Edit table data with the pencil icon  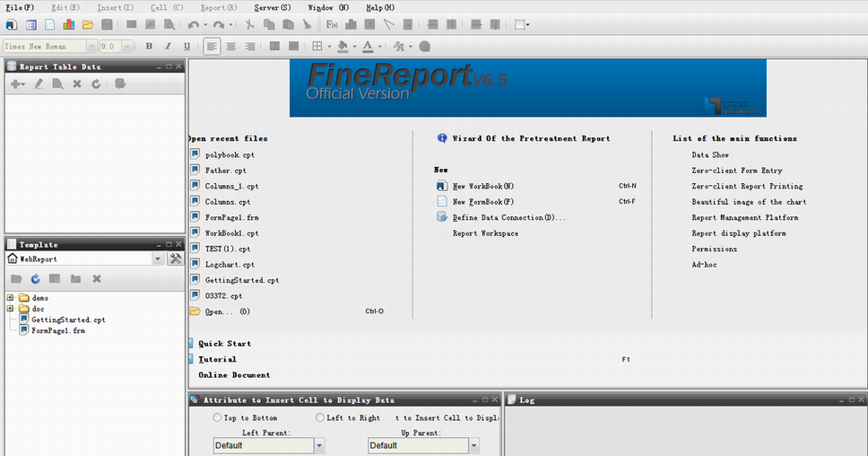coord(39,83)
